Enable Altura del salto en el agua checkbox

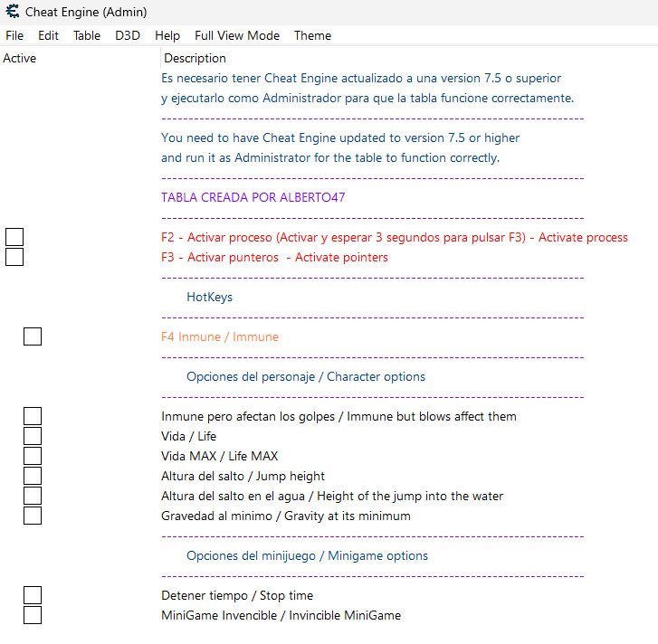[33, 496]
